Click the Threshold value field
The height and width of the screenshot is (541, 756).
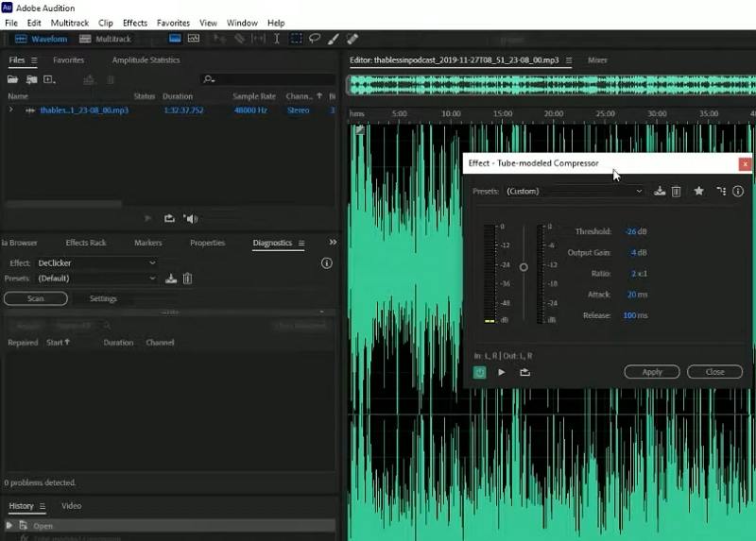pyautogui.click(x=633, y=231)
